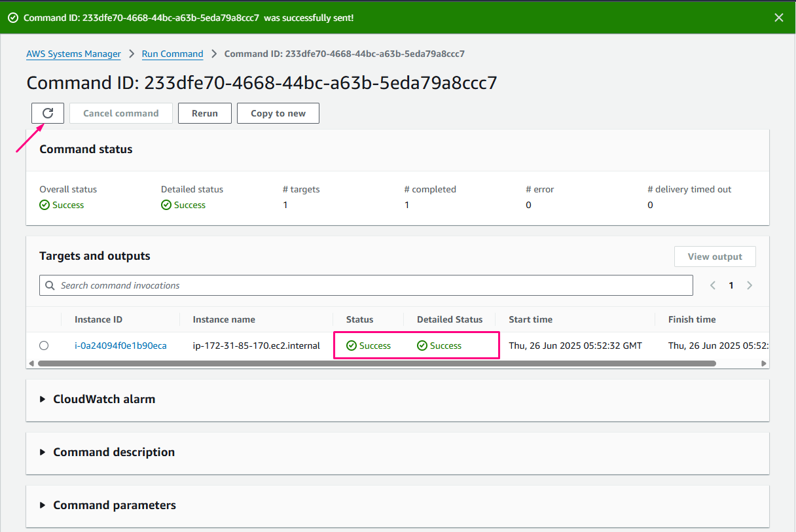This screenshot has width=796, height=532.
Task: Click the refresh icon button
Action: point(48,113)
